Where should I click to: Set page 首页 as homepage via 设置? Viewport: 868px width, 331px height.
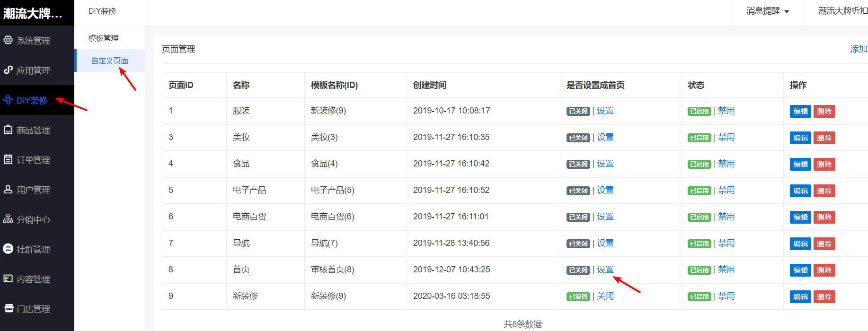pyautogui.click(x=605, y=270)
